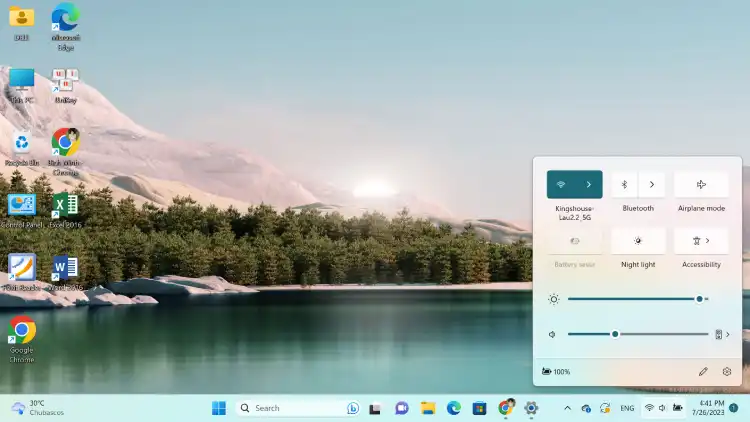
Task: Select the UniKey desktop shortcut
Action: tap(66, 86)
